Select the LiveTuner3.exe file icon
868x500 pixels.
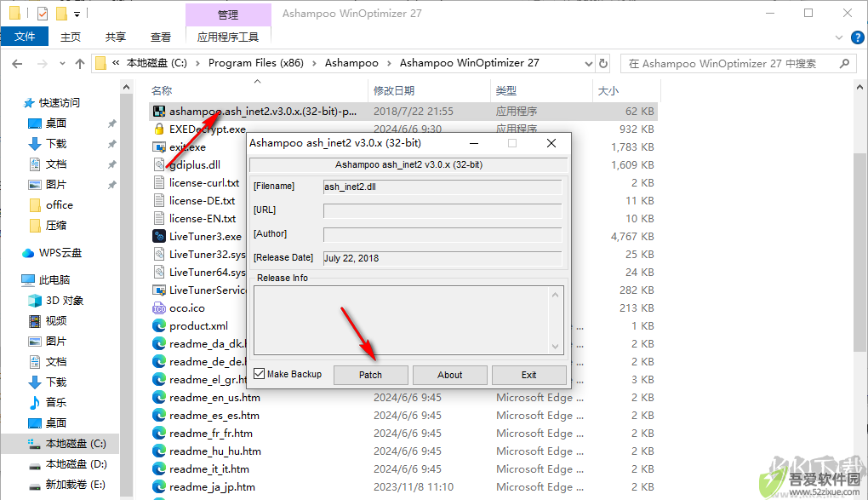159,236
